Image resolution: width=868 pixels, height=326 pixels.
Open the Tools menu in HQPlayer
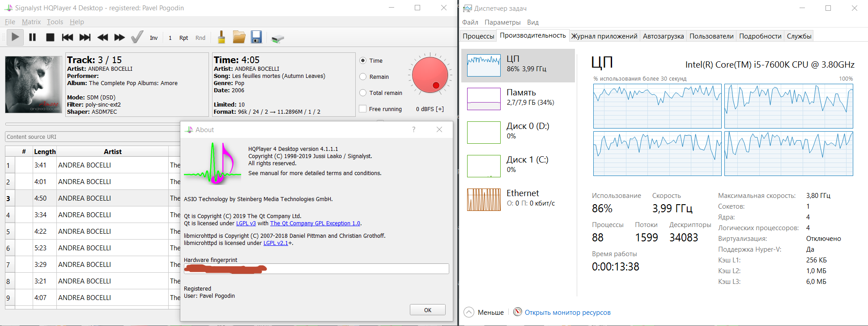coord(55,21)
